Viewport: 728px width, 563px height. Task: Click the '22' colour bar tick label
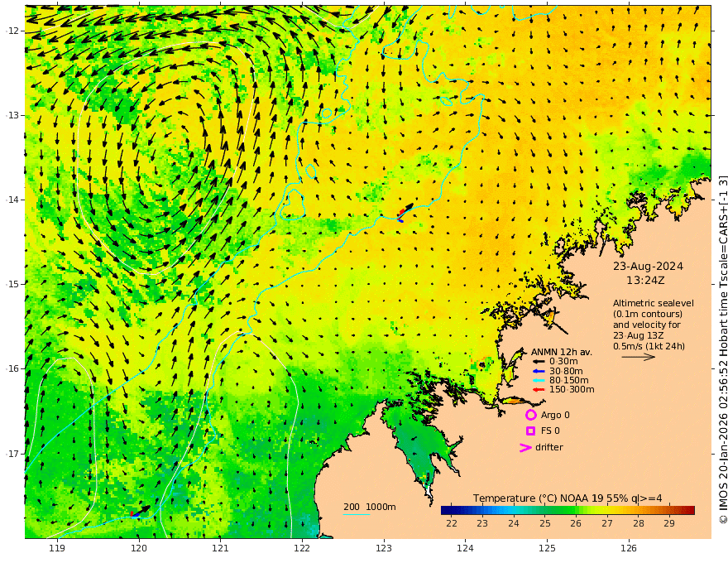tap(452, 523)
